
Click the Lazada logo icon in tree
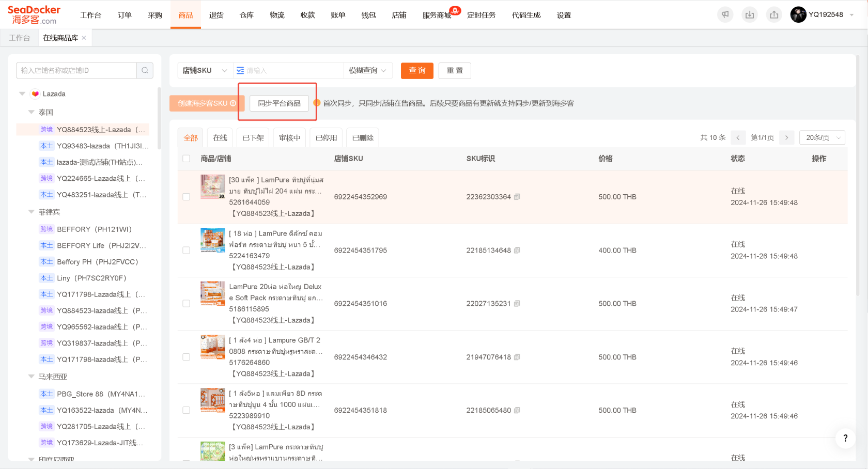point(35,93)
